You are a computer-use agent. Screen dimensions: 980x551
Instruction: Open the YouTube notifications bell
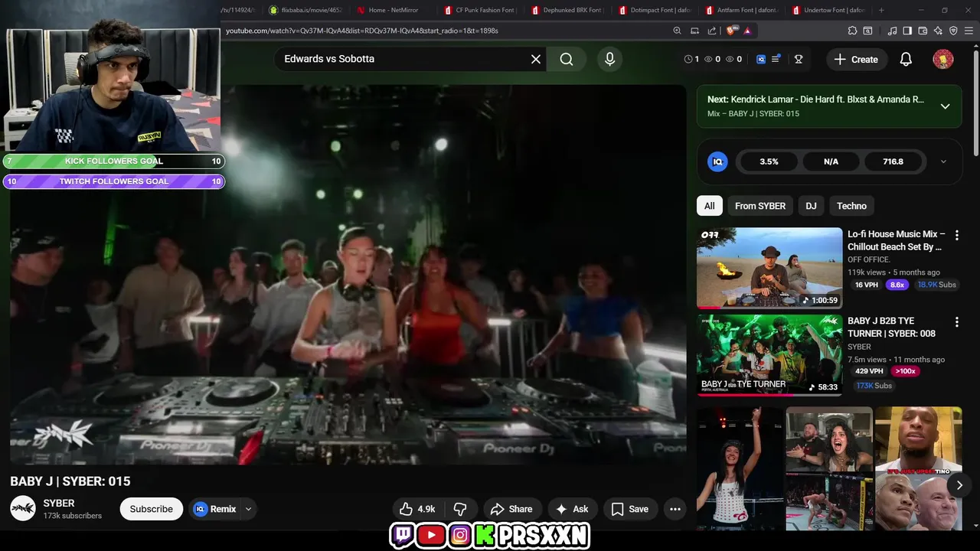pyautogui.click(x=906, y=59)
